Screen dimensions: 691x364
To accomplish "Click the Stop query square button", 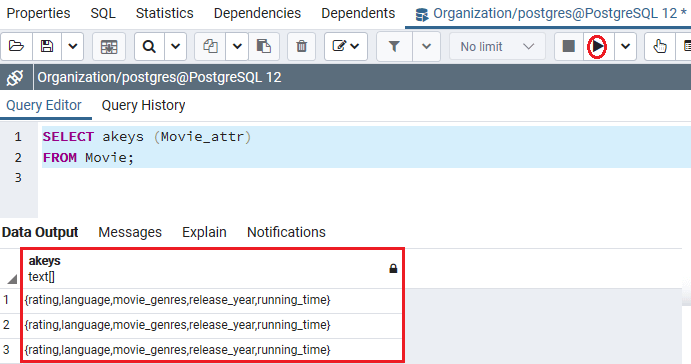I will click(x=568, y=46).
